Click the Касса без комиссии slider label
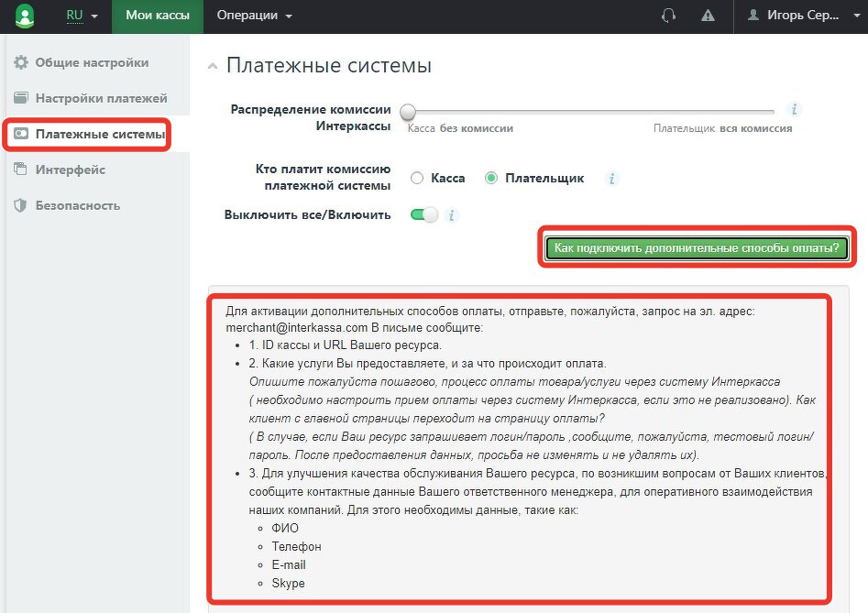Image resolution: width=868 pixels, height=613 pixels. click(460, 128)
